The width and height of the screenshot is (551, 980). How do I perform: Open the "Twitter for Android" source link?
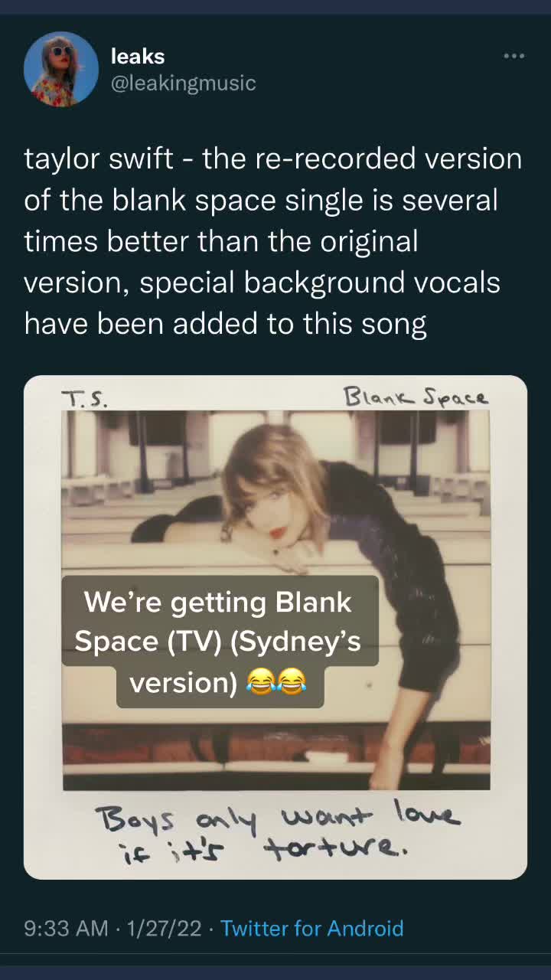[312, 929]
